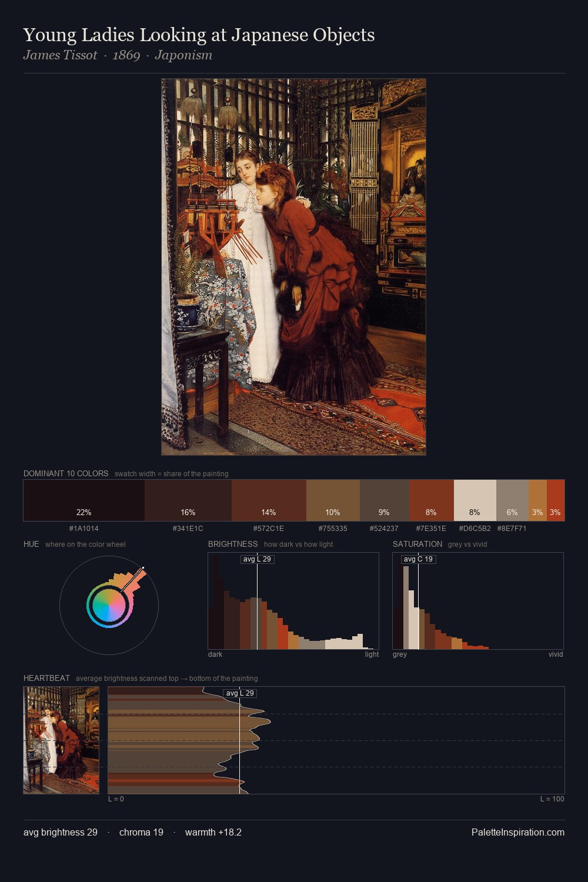Click the hex code #755335

333,529
